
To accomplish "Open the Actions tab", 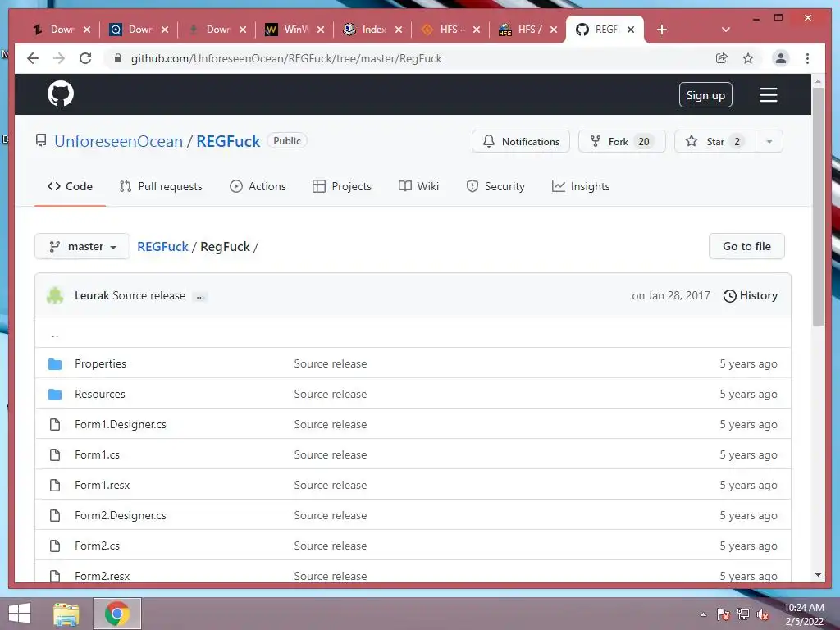I will pyautogui.click(x=258, y=186).
